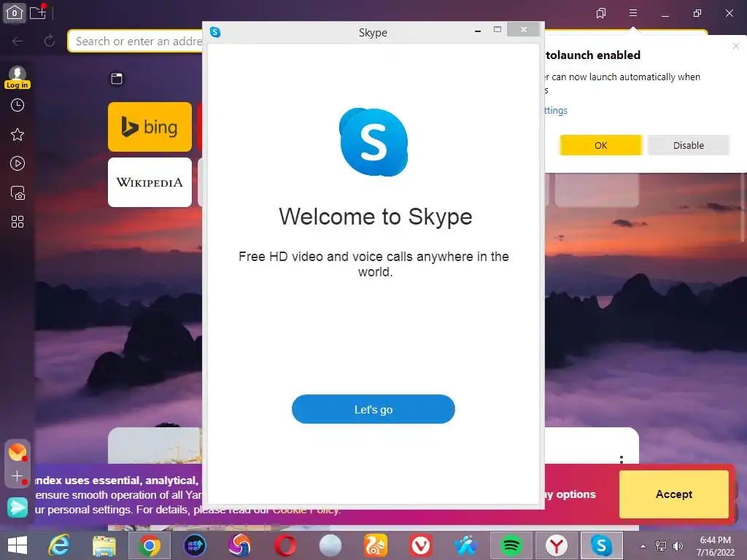Open Spotify from the taskbar
The width and height of the screenshot is (747, 560).
511,545
